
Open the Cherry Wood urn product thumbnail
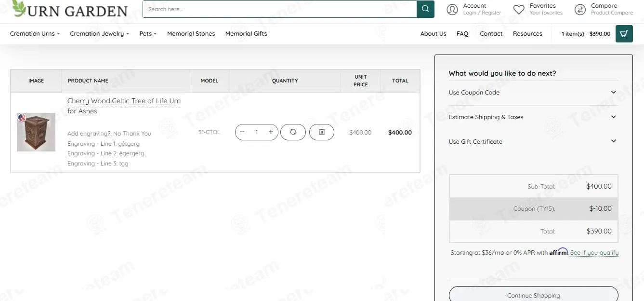pos(36,132)
